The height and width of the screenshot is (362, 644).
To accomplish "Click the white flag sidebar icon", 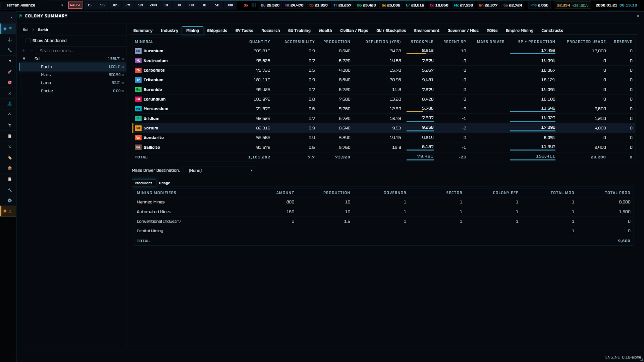I will coord(10,61).
